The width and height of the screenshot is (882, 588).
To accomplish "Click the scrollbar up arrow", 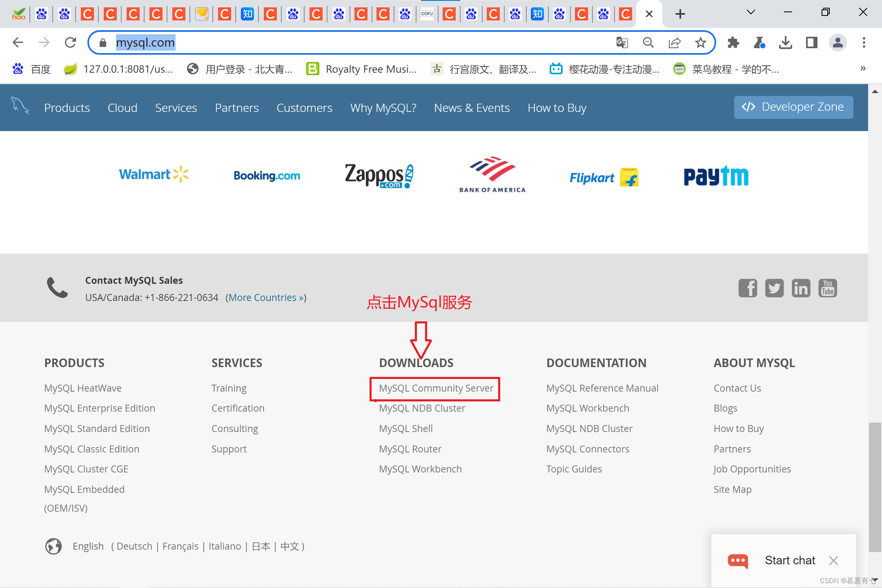I will (x=875, y=91).
